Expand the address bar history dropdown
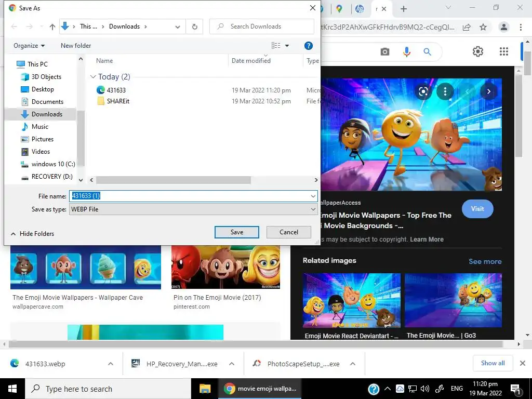This screenshot has height=399, width=532. point(178,27)
